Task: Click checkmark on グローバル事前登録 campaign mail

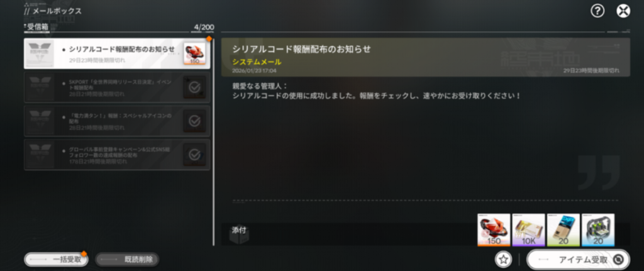Action: coord(194,155)
